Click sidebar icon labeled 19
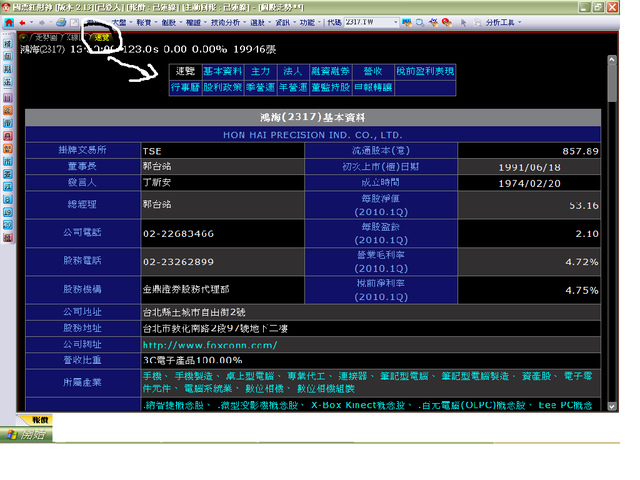Screen dimensions: 640x480 pyautogui.click(x=7, y=212)
